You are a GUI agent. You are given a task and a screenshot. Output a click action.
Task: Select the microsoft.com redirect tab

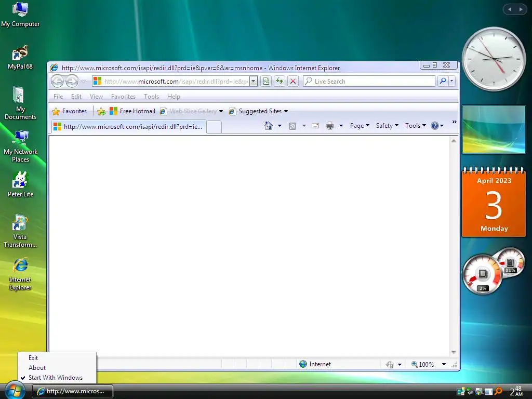(x=129, y=127)
